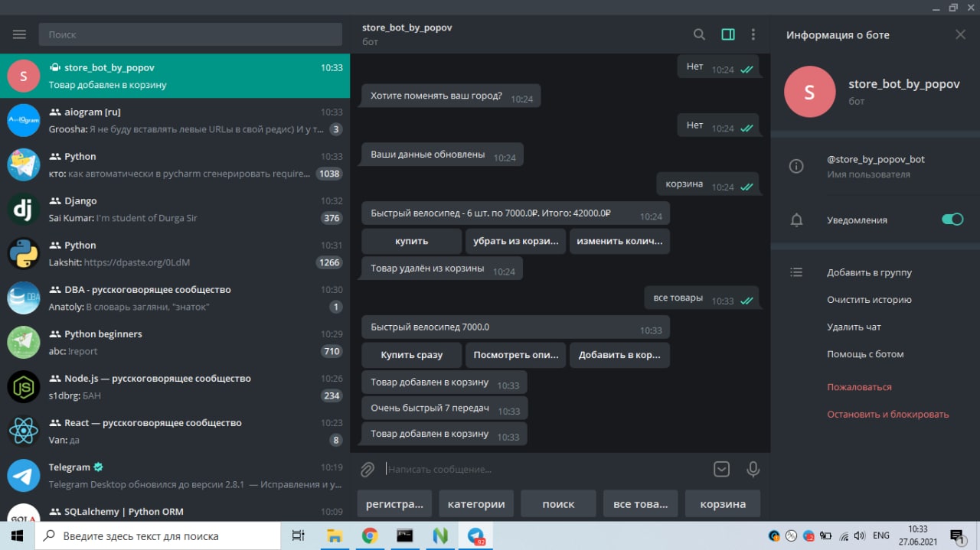Click the volume icon in system tray
Image resolution: width=980 pixels, height=550 pixels.
click(859, 536)
